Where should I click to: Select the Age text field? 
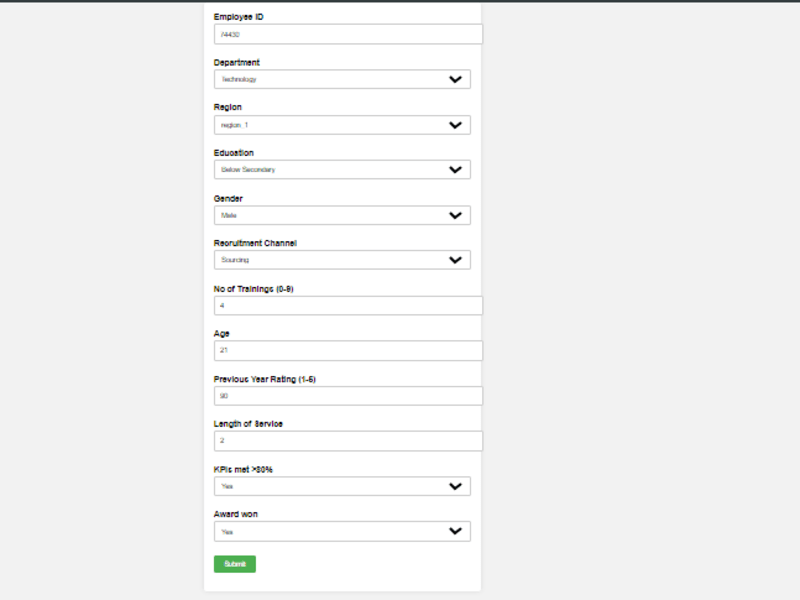click(348, 351)
